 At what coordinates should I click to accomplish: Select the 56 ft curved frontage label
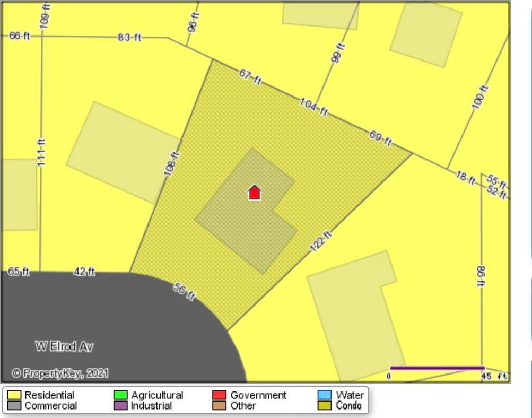click(185, 292)
